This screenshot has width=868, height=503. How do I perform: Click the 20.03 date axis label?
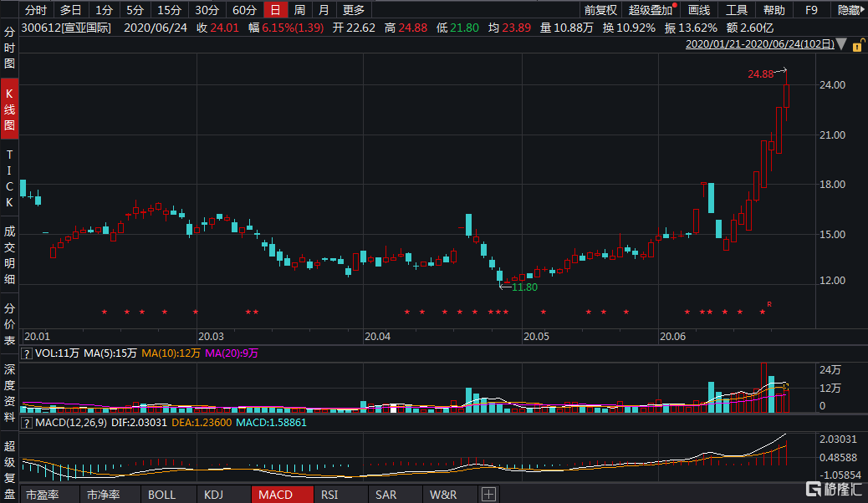[211, 337]
